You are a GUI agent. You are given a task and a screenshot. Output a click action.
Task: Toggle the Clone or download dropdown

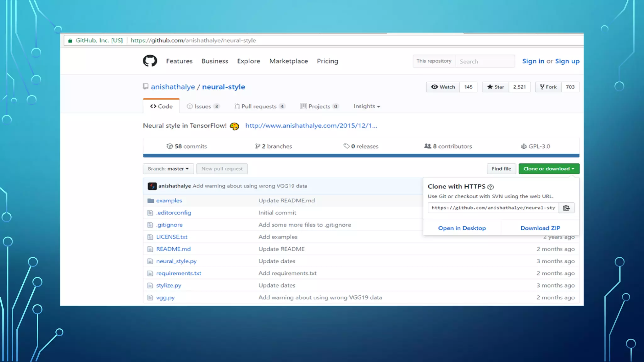coord(549,169)
